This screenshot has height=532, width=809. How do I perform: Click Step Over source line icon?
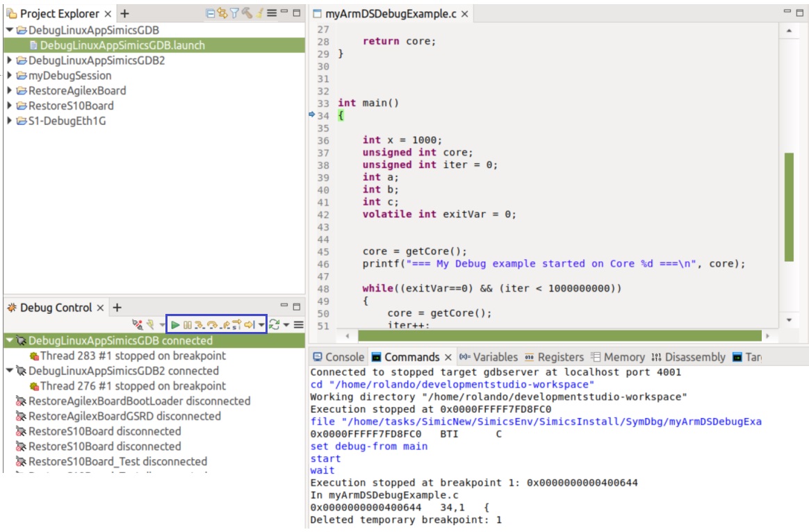(212, 324)
